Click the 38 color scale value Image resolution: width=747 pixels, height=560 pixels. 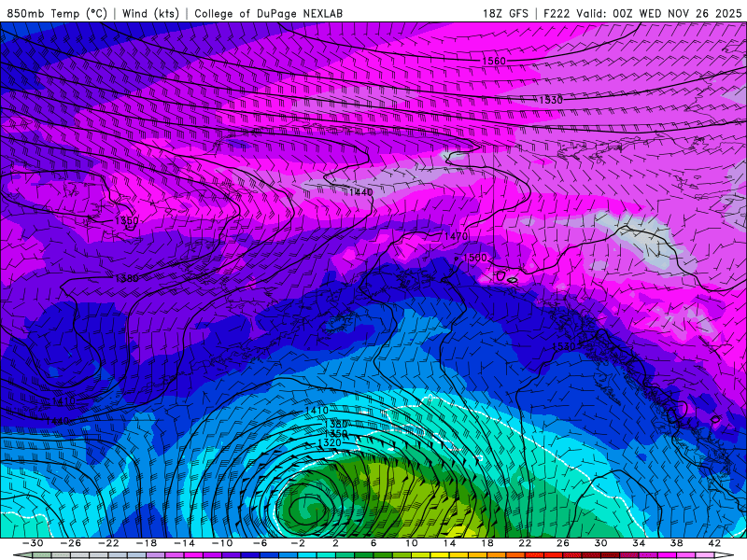point(676,543)
